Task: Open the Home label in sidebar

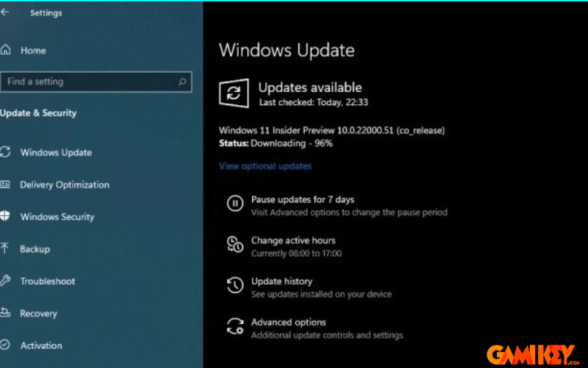Action: click(x=33, y=50)
